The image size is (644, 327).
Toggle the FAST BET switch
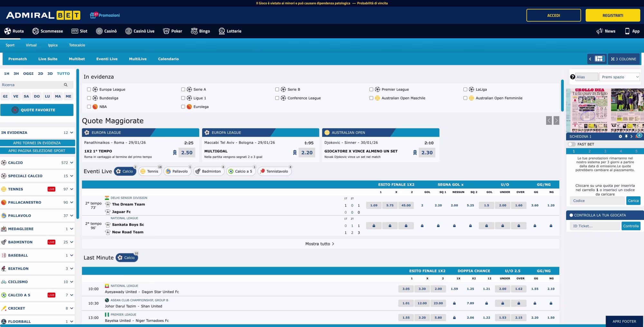point(572,144)
